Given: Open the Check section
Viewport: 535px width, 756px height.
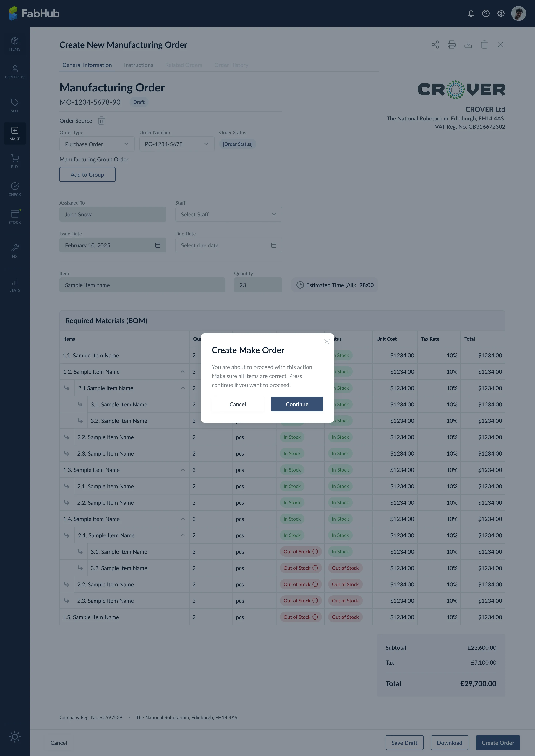Looking at the screenshot, I should click(15, 190).
